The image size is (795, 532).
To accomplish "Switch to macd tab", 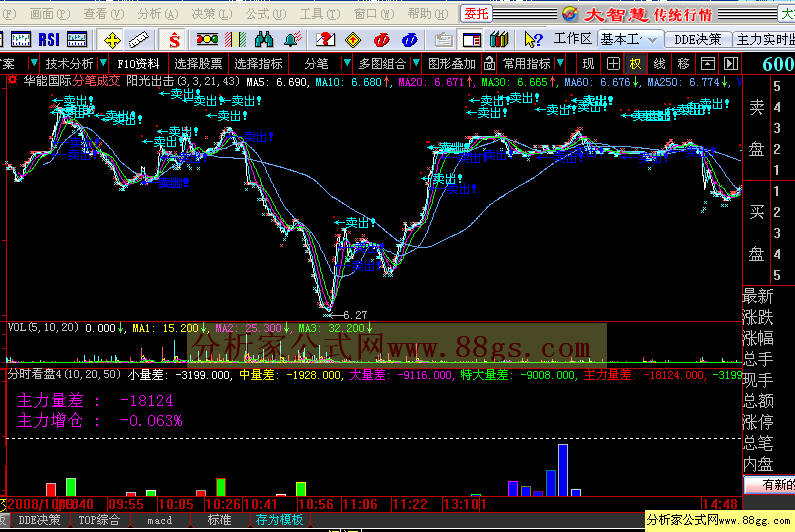I will coord(160,520).
